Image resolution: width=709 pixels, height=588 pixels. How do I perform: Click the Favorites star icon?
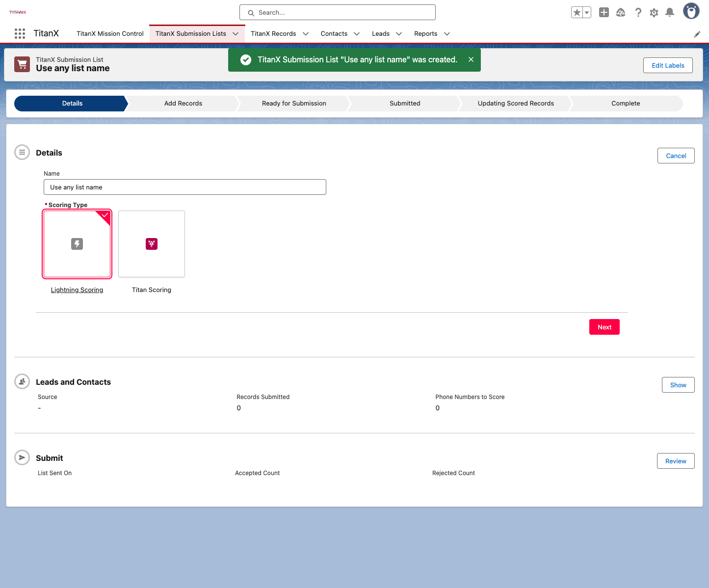(577, 12)
